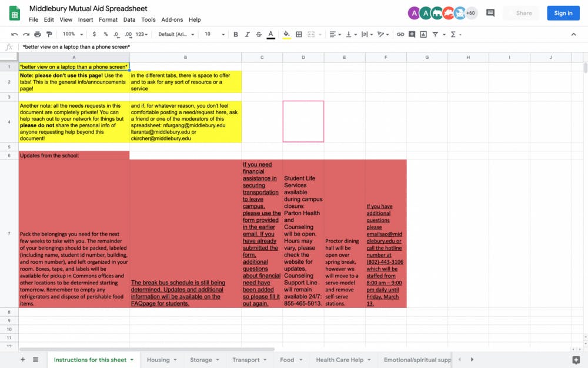The image size is (588, 368).
Task: Open the comment history icon
Action: point(490,13)
